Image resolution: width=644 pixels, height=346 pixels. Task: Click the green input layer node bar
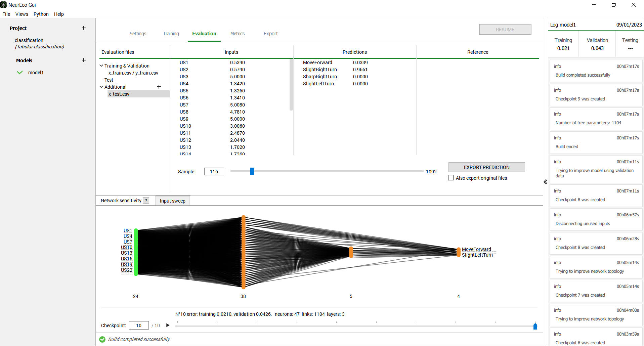pyautogui.click(x=136, y=252)
